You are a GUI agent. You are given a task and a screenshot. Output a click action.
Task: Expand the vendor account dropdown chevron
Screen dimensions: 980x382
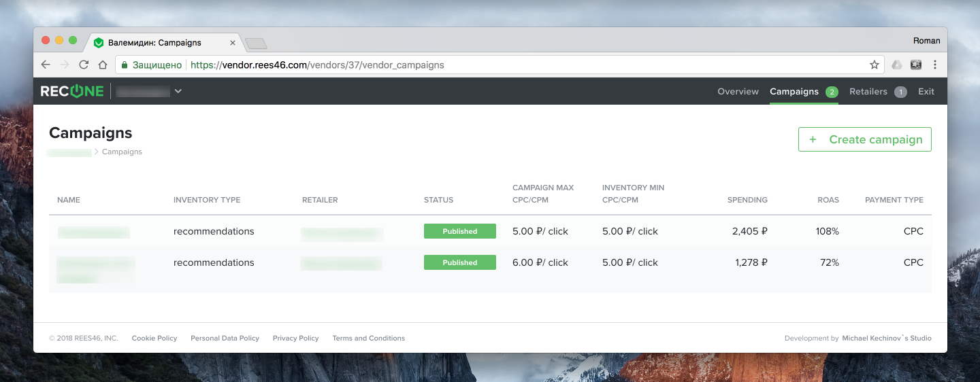[178, 92]
